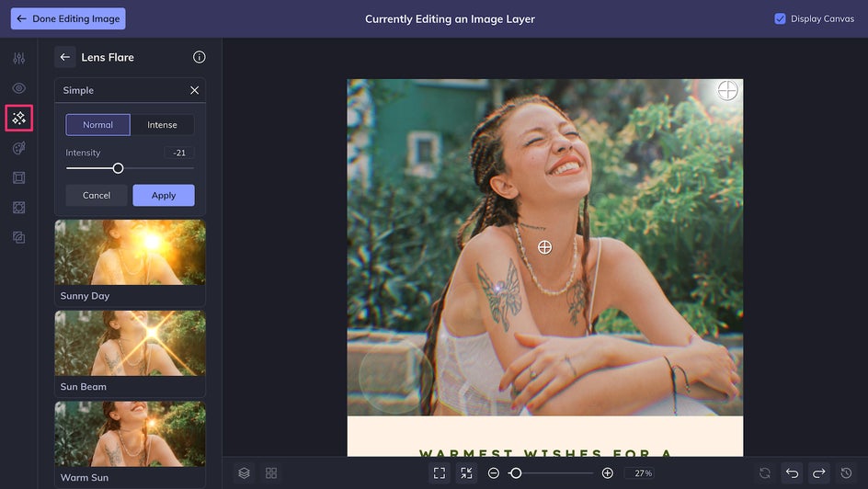Click the zoom slider handle
Viewport: 868px width, 489px height.
(x=515, y=473)
